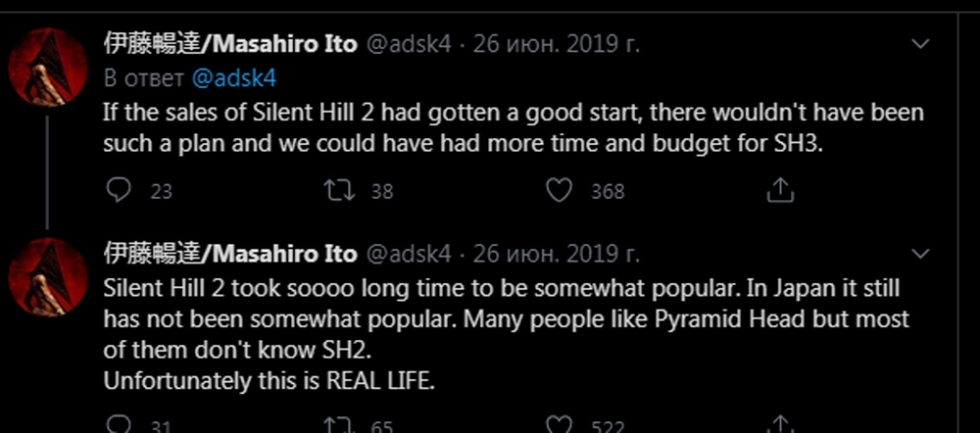Open the tweet text about Pyramid Head popularity
Viewport: 980px width, 433px height.
(x=507, y=334)
